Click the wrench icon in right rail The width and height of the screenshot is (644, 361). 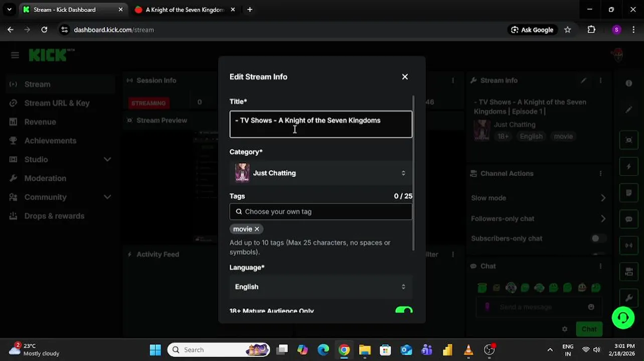(x=629, y=298)
